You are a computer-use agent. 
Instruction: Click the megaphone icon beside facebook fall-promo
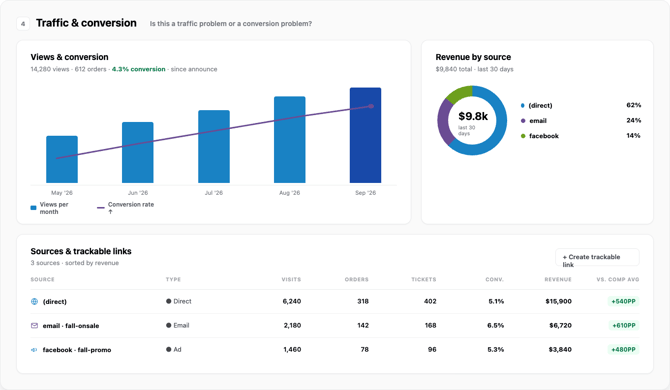35,350
